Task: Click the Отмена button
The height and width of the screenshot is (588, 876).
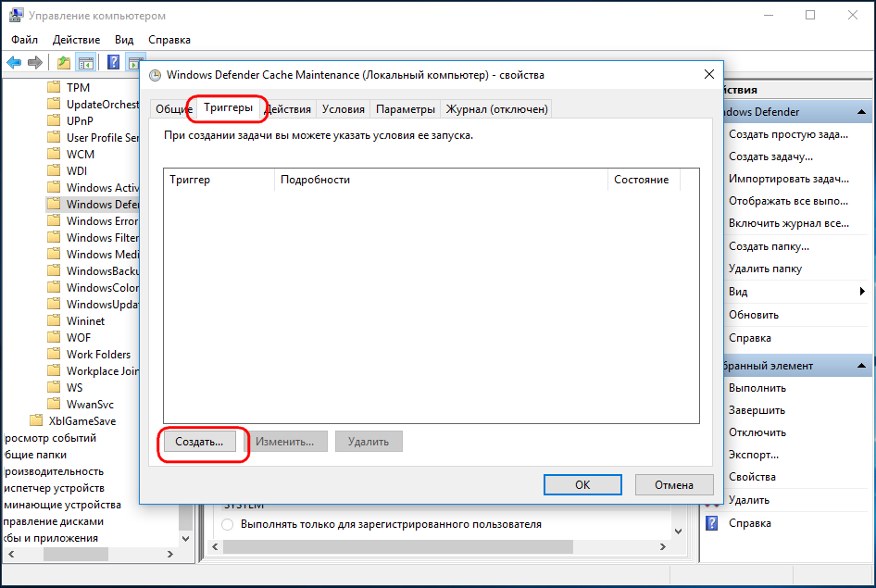Action: pyautogui.click(x=674, y=484)
